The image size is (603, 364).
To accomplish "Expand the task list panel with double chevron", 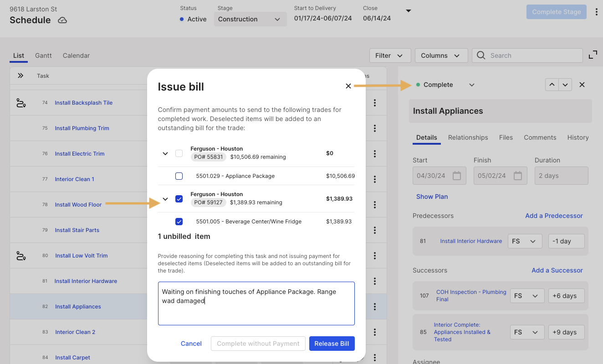I will (x=20, y=76).
